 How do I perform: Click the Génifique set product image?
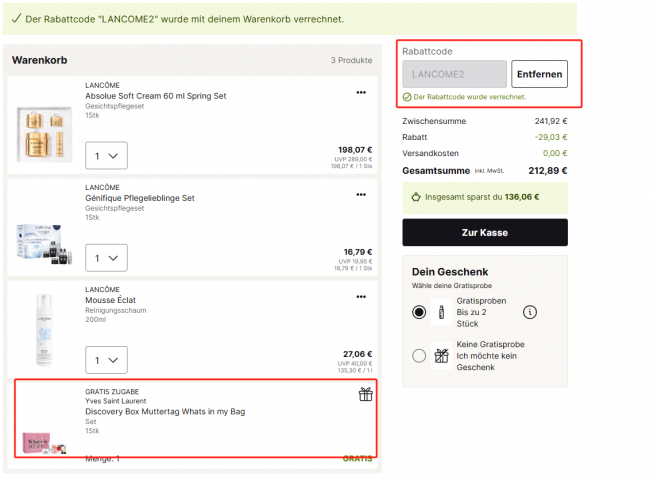(44, 244)
